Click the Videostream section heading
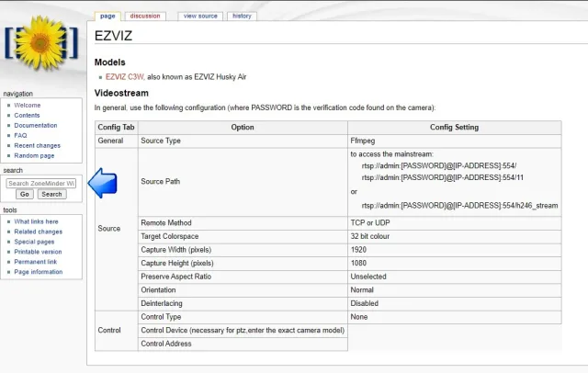Screen dimensions: 588x373 [x=121, y=93]
